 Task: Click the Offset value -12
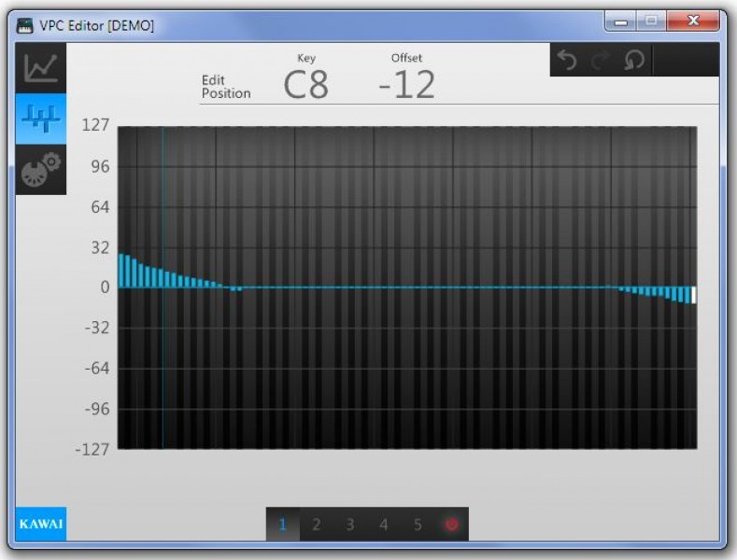tap(406, 85)
